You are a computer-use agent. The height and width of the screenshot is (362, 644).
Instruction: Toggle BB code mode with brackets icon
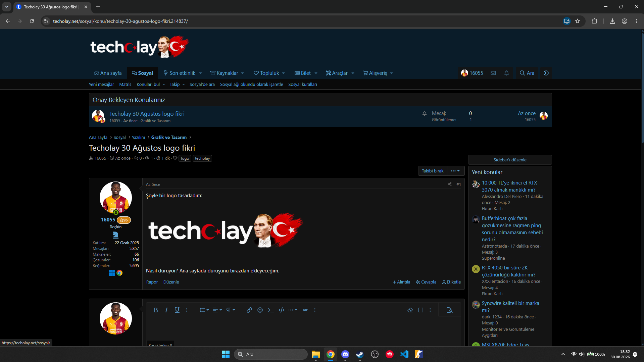click(421, 310)
